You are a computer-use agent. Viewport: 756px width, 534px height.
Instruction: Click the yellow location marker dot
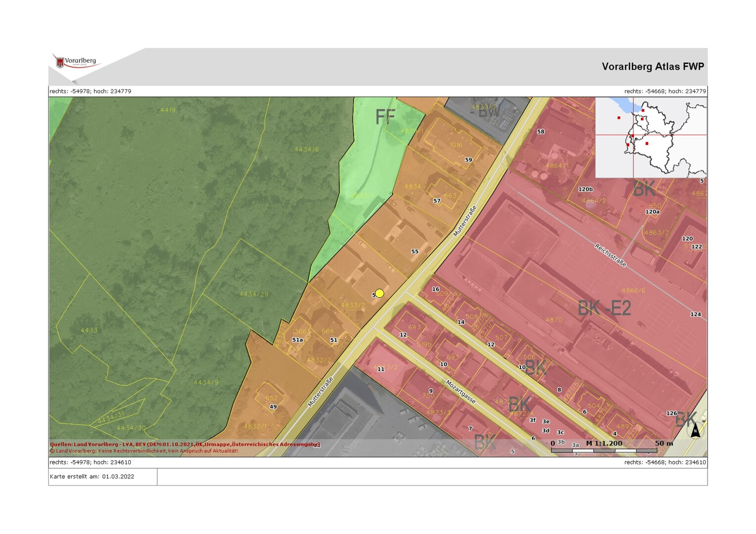point(379,293)
